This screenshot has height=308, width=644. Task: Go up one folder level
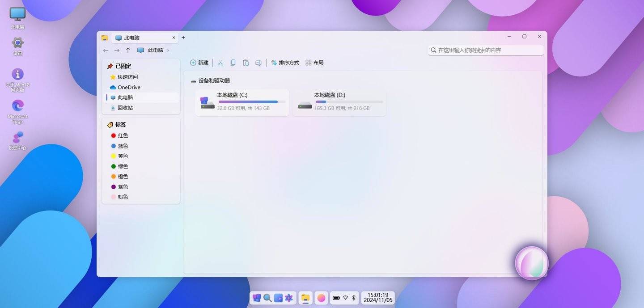pyautogui.click(x=128, y=51)
